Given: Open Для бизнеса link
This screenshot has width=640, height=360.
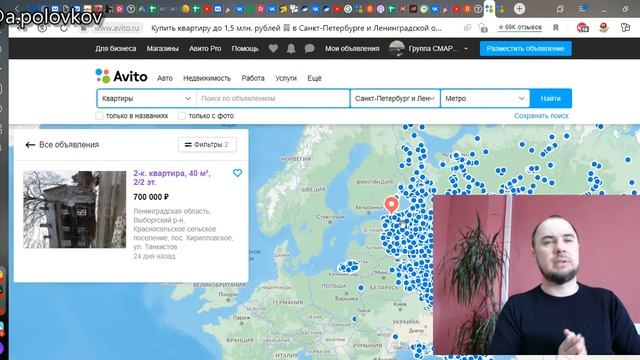Looking at the screenshot, I should [x=116, y=48].
